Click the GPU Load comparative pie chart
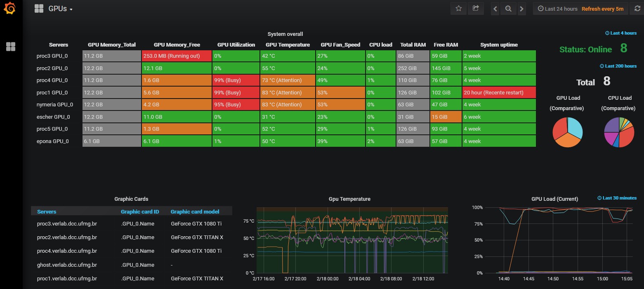Image resolution: width=644 pixels, height=289 pixels. [568, 132]
